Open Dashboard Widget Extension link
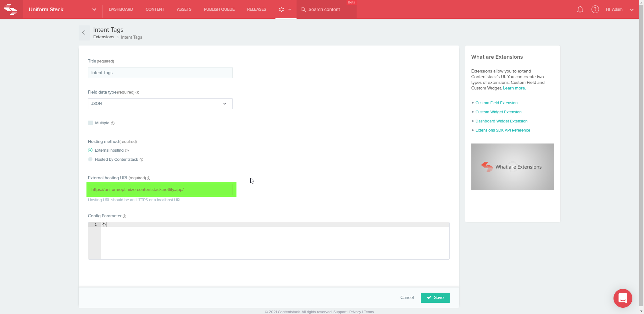Viewport: 644px width, 314px height. (501, 121)
